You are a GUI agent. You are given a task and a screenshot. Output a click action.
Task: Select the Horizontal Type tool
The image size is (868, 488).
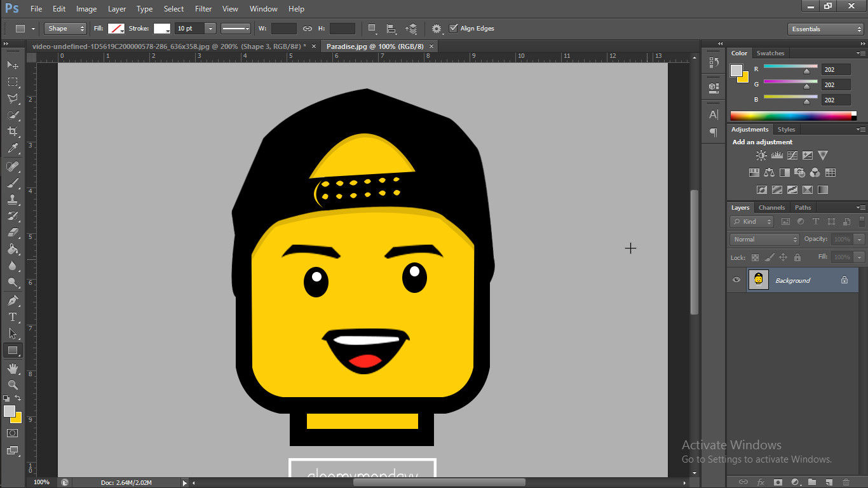13,317
